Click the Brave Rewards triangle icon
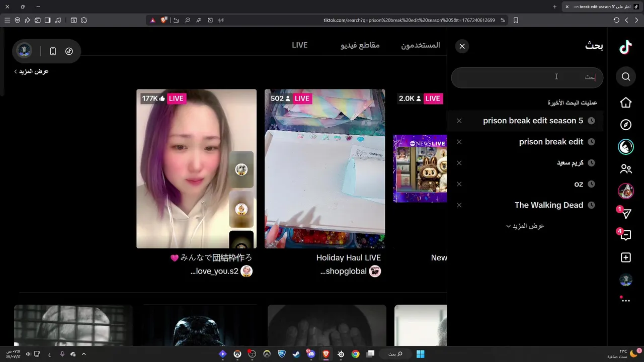Image resolution: width=644 pixels, height=362 pixels. 153,20
